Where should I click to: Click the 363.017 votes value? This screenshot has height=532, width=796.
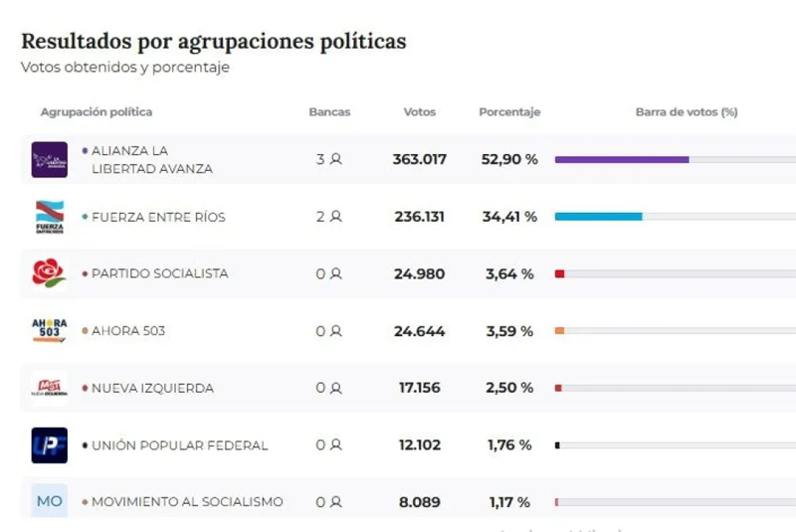[x=419, y=159]
